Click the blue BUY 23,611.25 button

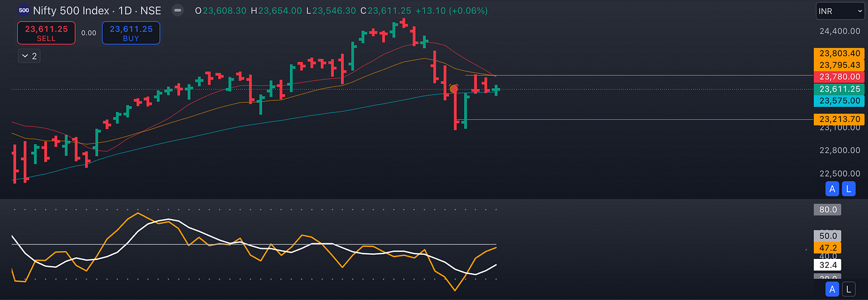[131, 33]
